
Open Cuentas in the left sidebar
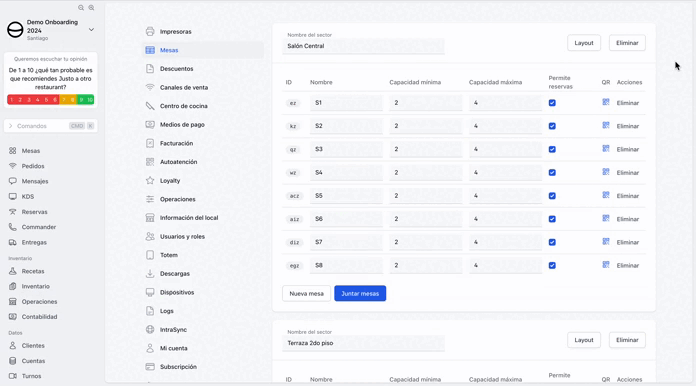point(33,361)
